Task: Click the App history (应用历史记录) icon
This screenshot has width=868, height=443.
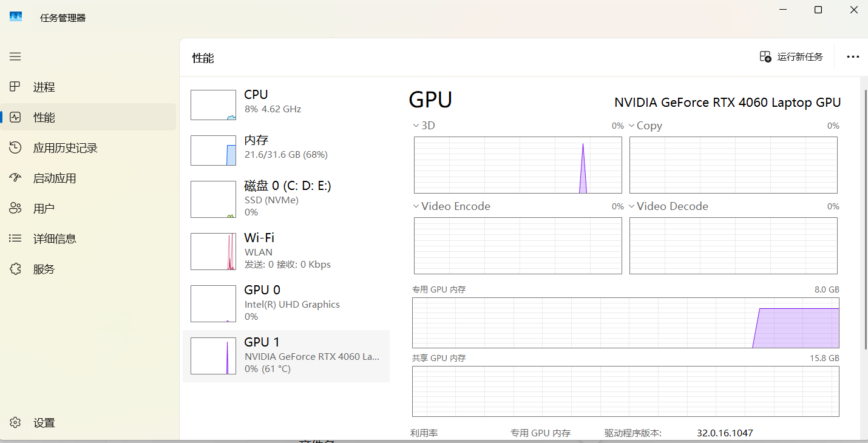Action: [15, 147]
